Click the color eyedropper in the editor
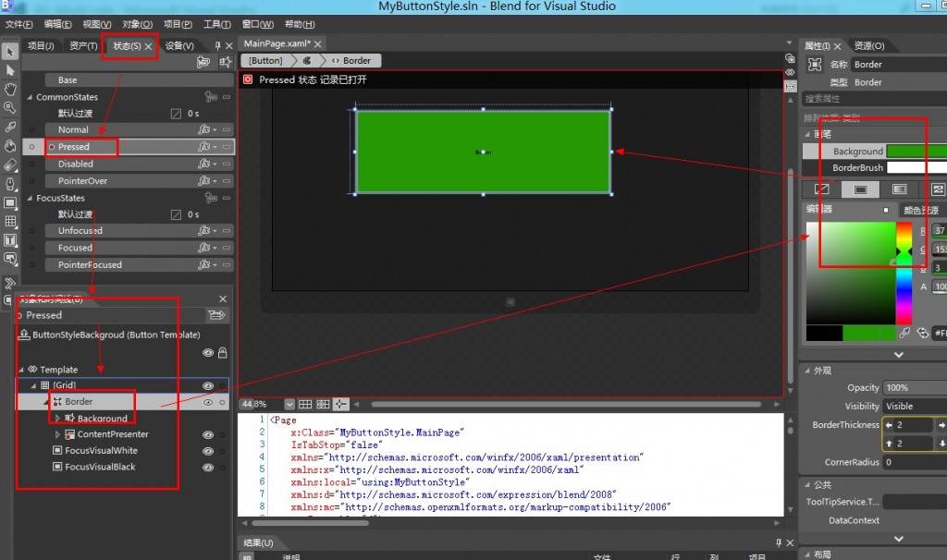The width and height of the screenshot is (947, 560). pos(904,333)
